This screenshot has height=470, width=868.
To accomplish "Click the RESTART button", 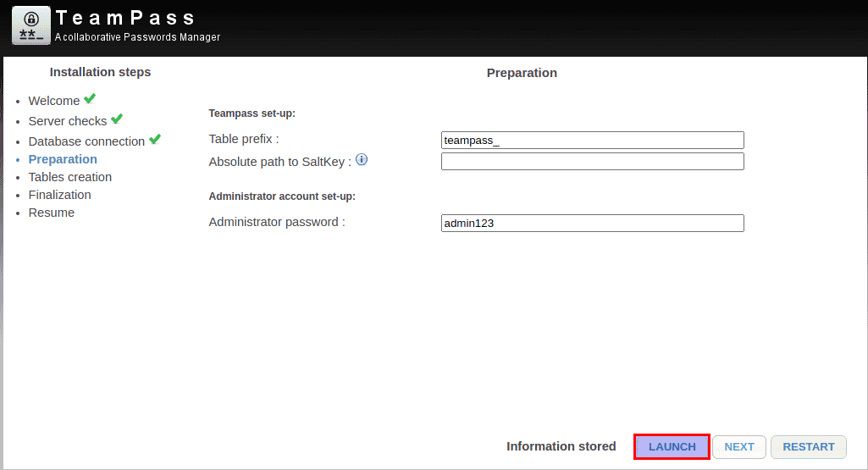I will (808, 447).
